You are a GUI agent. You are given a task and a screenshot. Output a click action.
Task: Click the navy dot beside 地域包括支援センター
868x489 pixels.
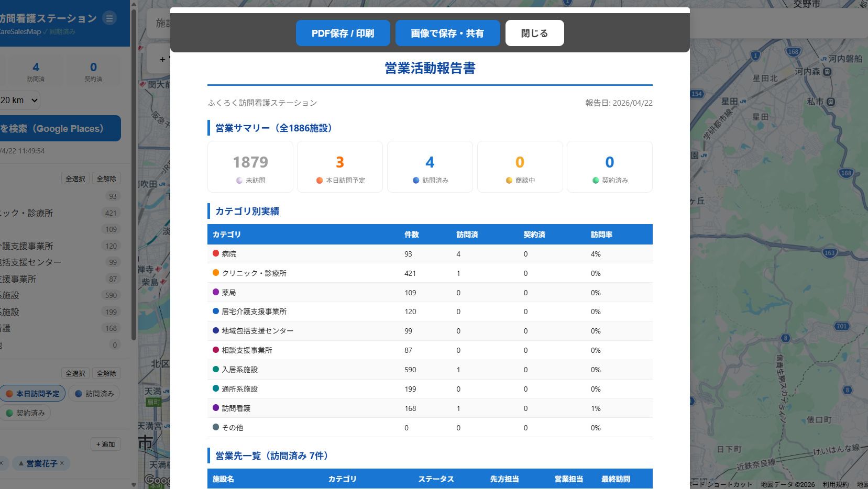click(215, 331)
